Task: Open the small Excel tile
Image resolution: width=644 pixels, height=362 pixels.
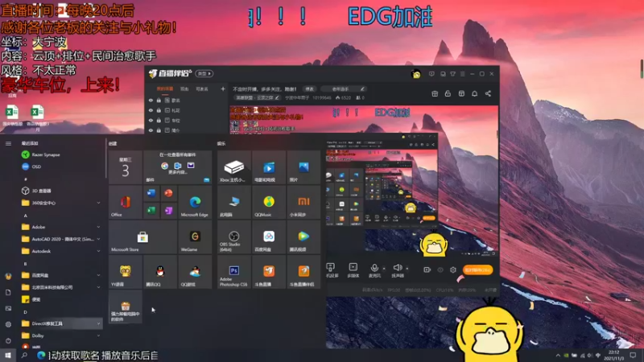Action: (151, 211)
